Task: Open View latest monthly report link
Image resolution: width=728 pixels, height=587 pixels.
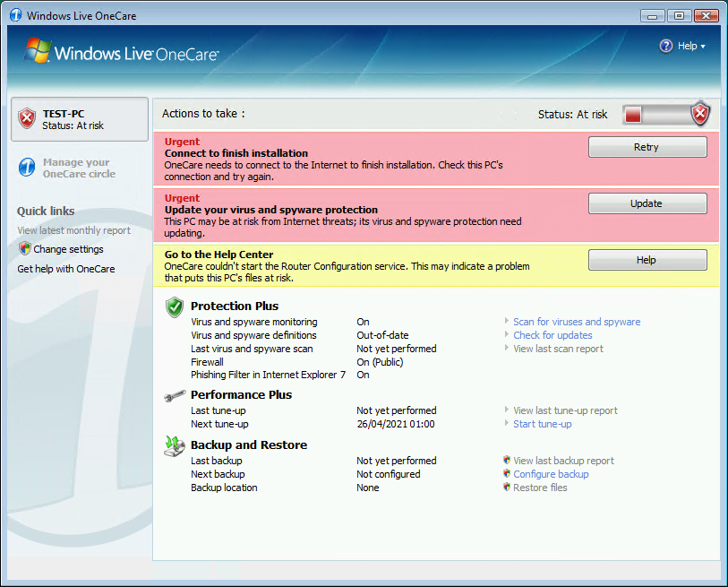Action: click(73, 230)
